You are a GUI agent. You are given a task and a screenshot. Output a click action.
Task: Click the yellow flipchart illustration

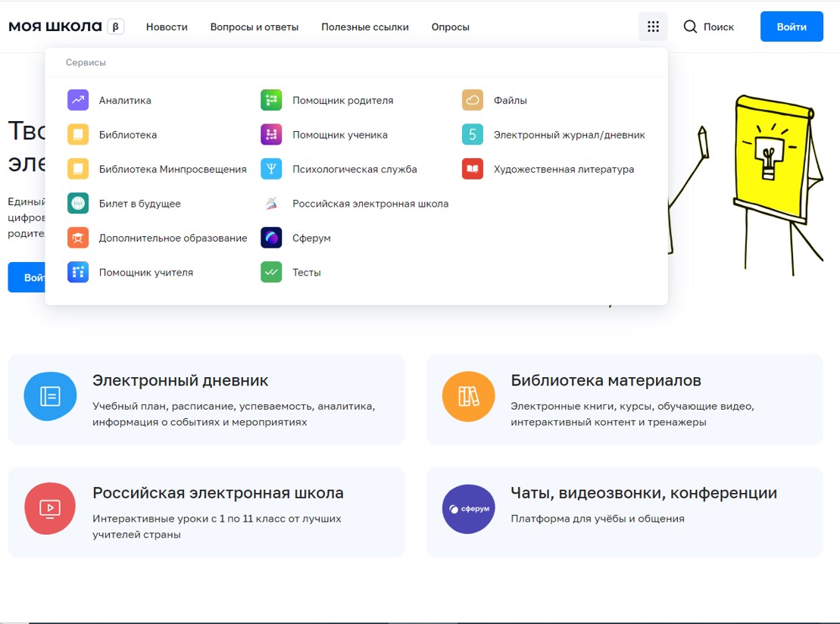777,185
